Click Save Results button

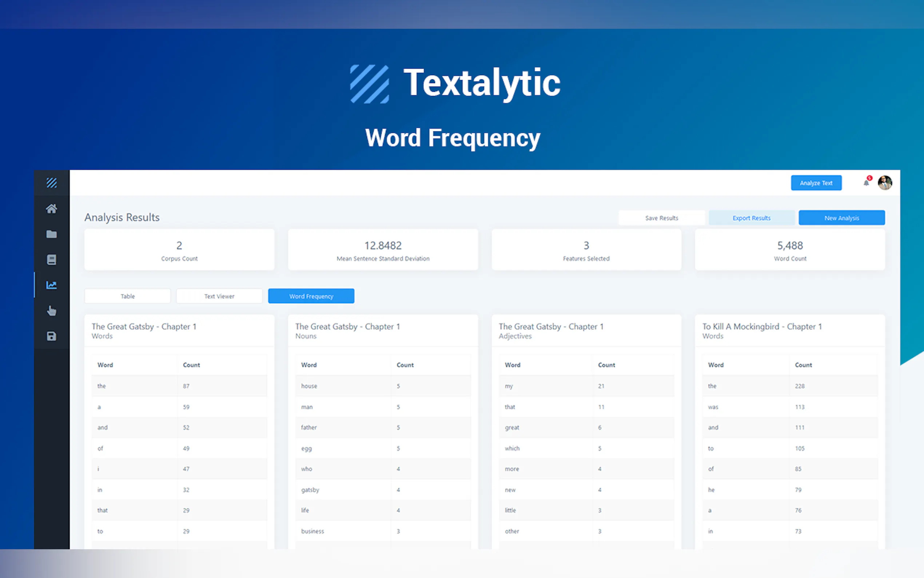(662, 218)
